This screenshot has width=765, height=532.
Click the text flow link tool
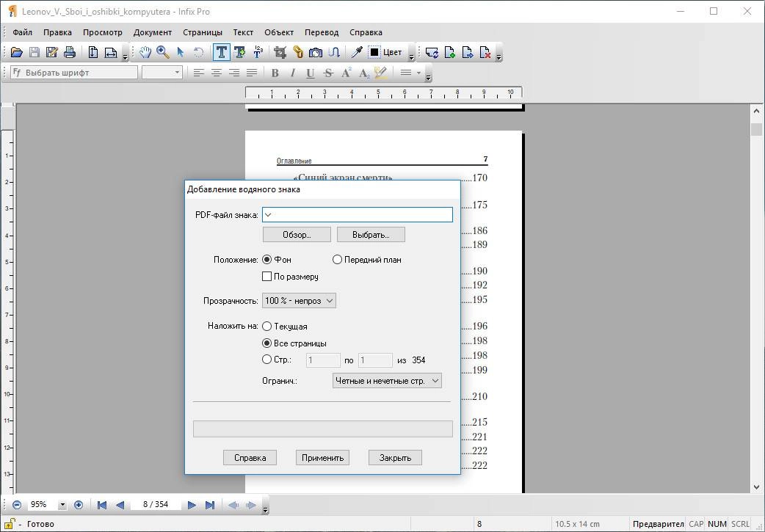click(x=334, y=52)
